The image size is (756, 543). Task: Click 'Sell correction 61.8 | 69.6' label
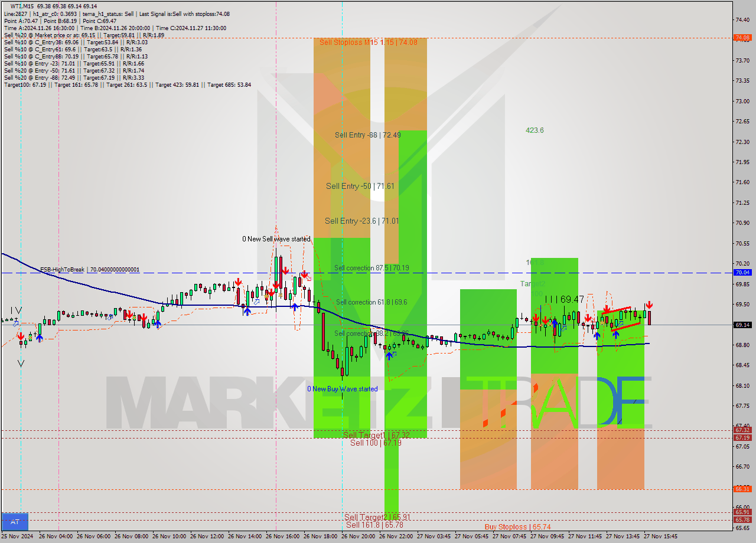click(x=372, y=302)
